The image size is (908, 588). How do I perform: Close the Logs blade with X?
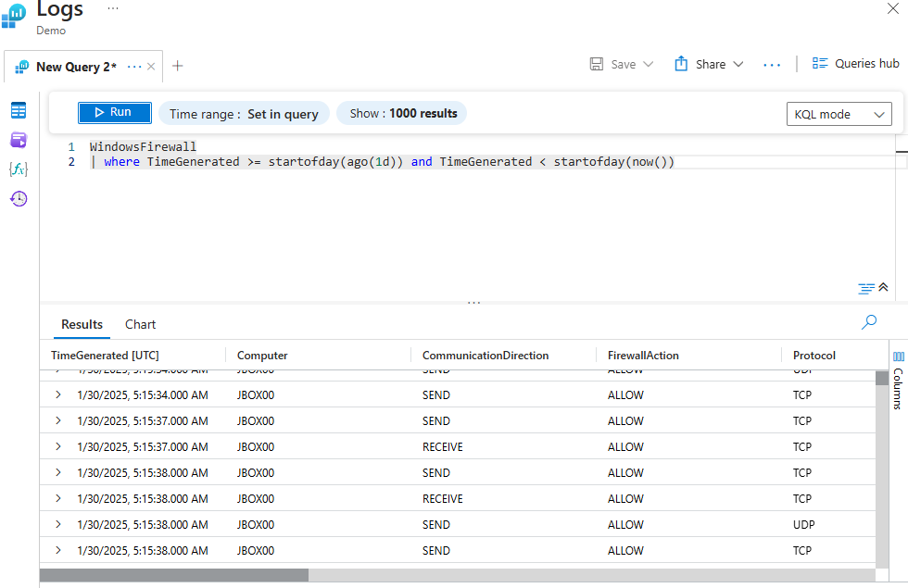coord(893,8)
